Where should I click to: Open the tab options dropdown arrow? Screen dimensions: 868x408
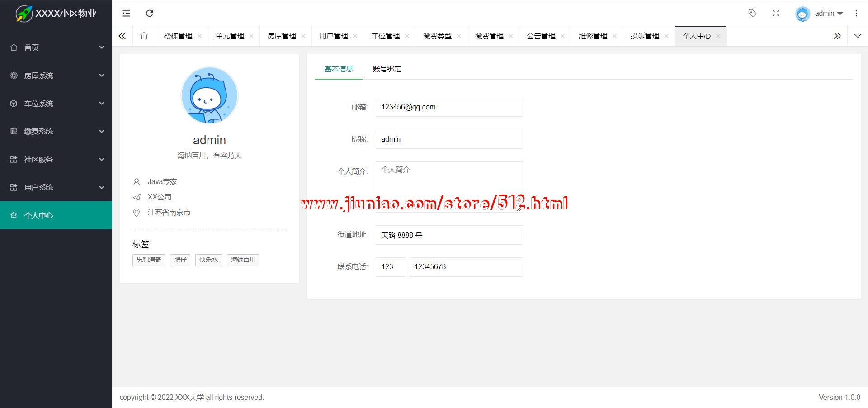(858, 36)
